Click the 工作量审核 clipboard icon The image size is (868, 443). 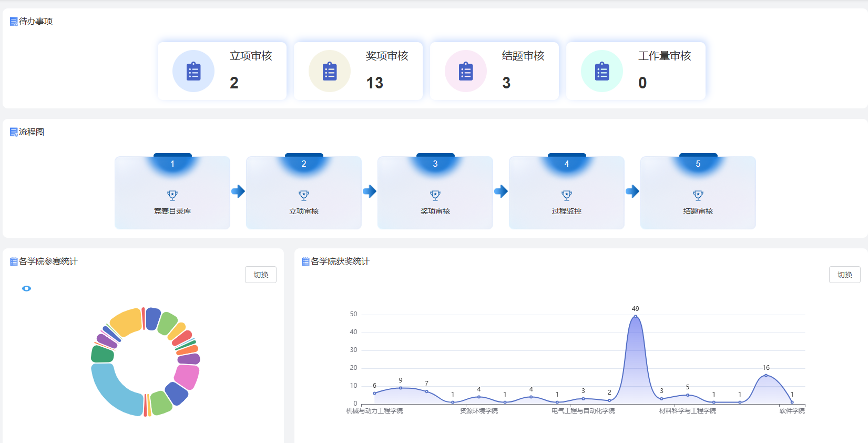tap(602, 71)
